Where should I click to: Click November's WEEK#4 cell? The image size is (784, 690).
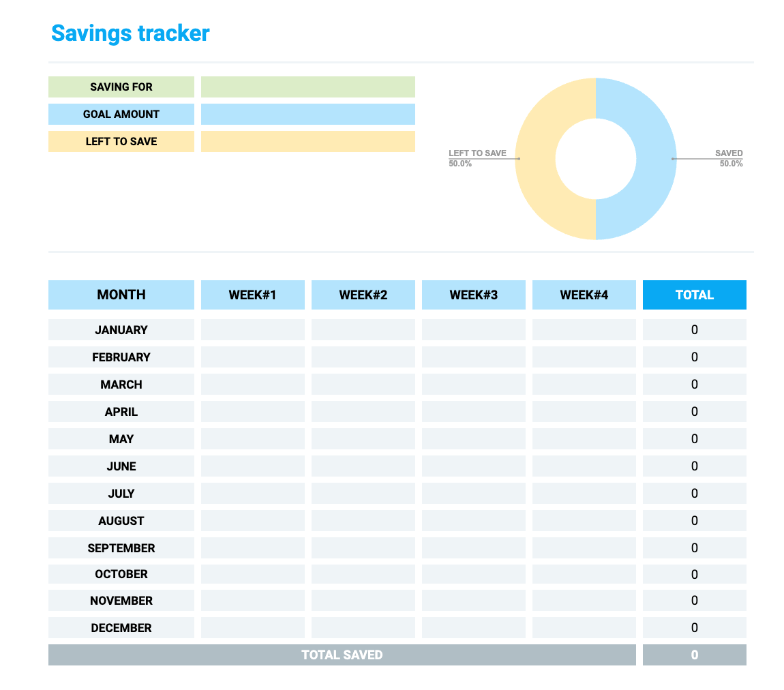point(584,601)
